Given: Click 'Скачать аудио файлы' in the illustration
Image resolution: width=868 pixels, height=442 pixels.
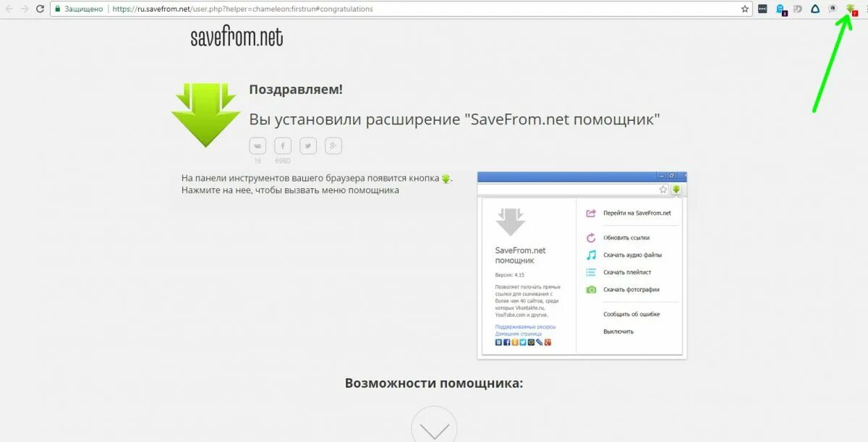Looking at the screenshot, I should coord(632,255).
